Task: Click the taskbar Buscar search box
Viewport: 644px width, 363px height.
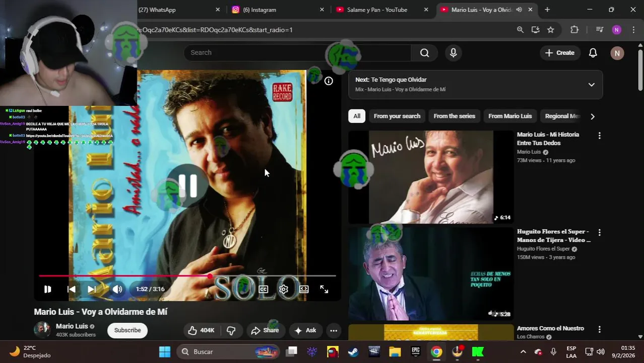Action: click(228, 351)
